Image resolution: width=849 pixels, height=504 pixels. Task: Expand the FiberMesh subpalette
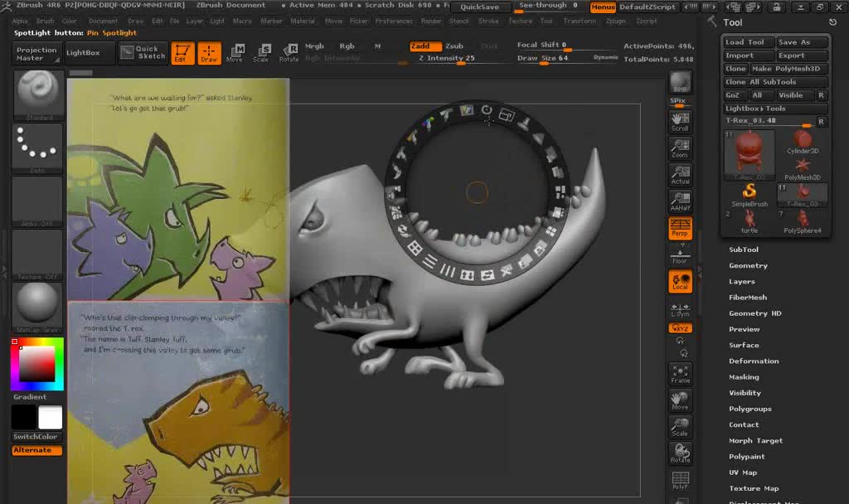click(748, 298)
